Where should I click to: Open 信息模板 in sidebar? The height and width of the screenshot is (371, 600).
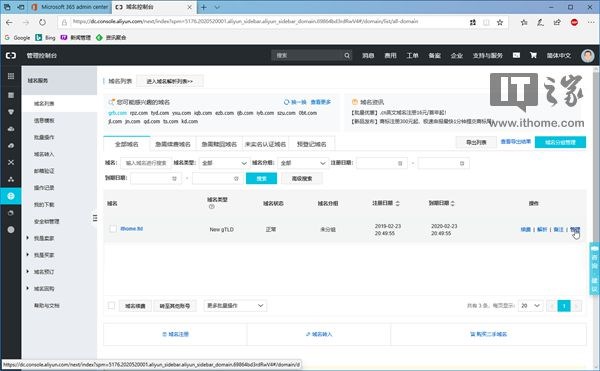(x=44, y=120)
